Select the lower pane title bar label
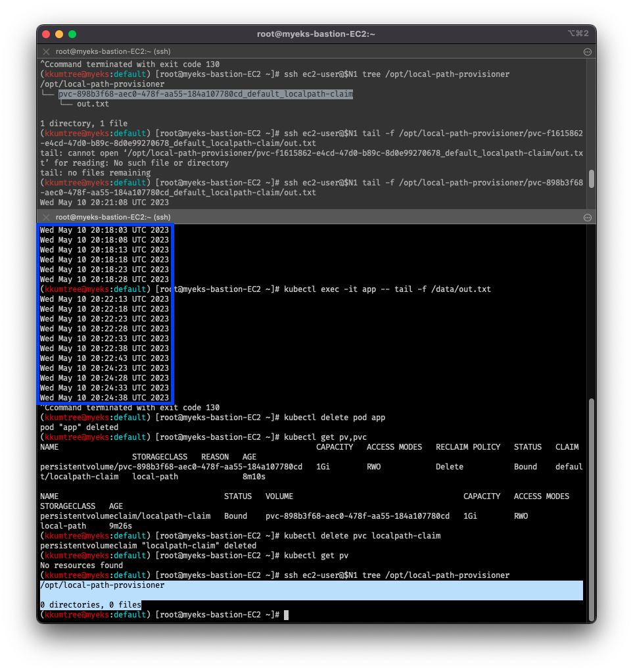Image resolution: width=633 pixels, height=672 pixels. pyautogui.click(x=113, y=217)
